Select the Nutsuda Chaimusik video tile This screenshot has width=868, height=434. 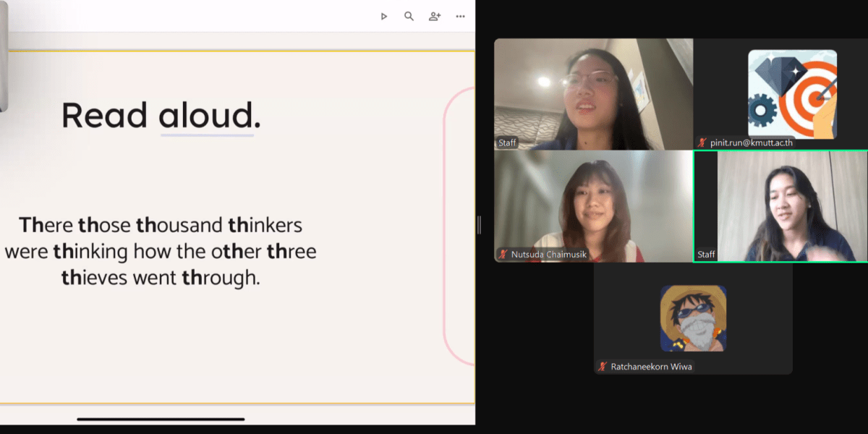click(593, 206)
